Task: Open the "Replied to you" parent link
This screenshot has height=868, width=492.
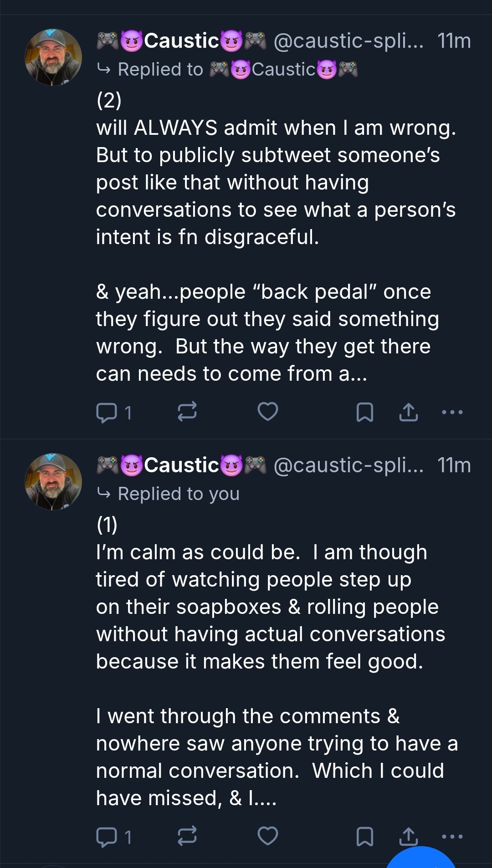Action: pyautogui.click(x=178, y=494)
